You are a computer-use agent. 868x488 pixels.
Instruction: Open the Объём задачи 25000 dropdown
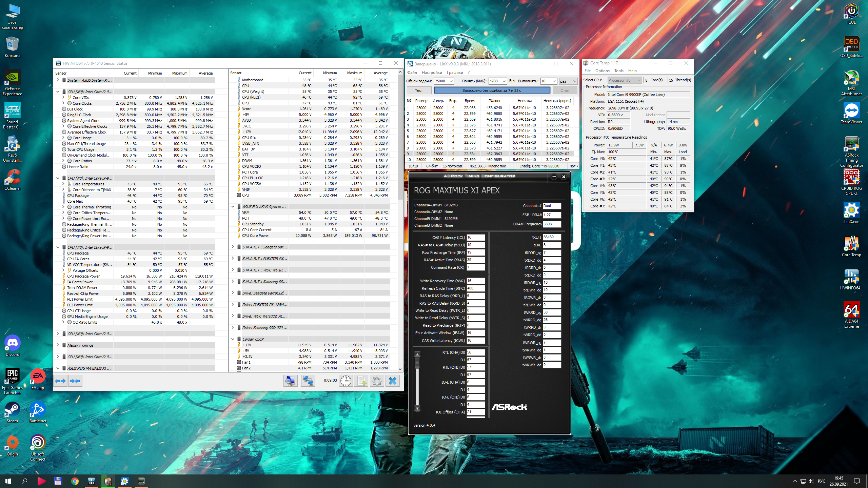pos(451,81)
